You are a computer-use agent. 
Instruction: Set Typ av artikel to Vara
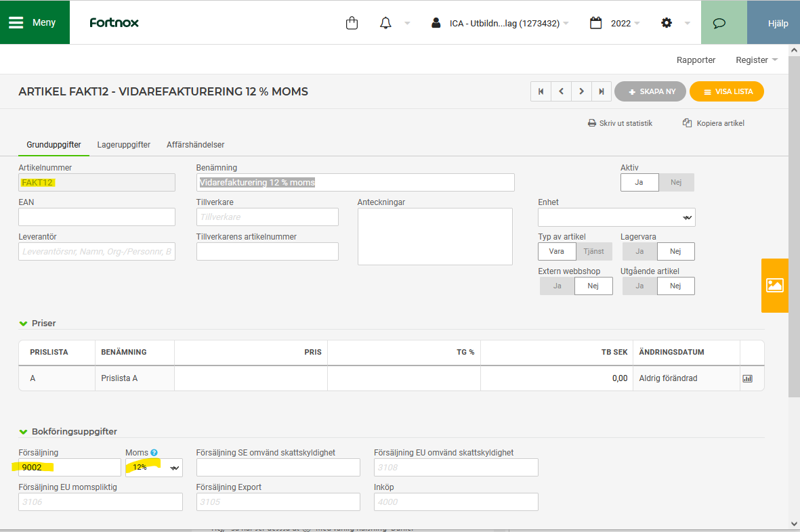557,251
